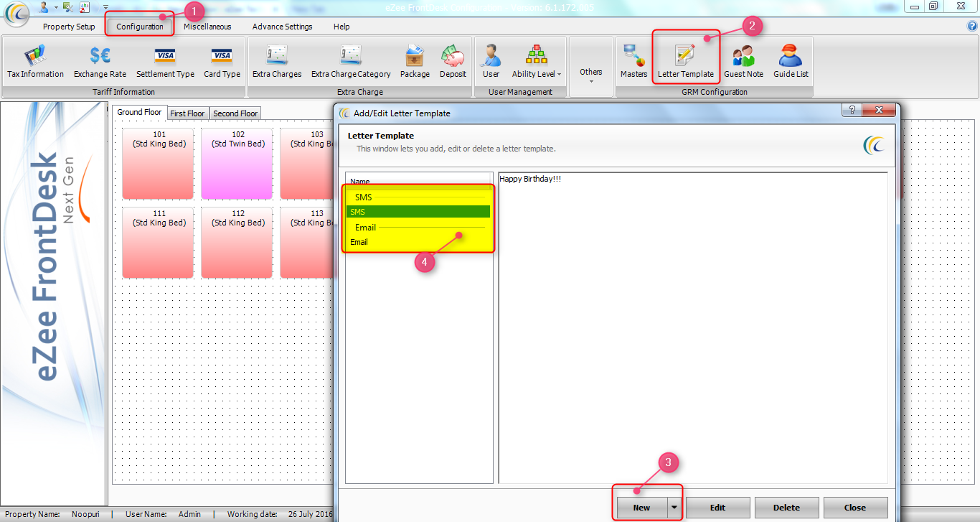Select room 111 Std King Bed
980x522 pixels.
[158, 243]
